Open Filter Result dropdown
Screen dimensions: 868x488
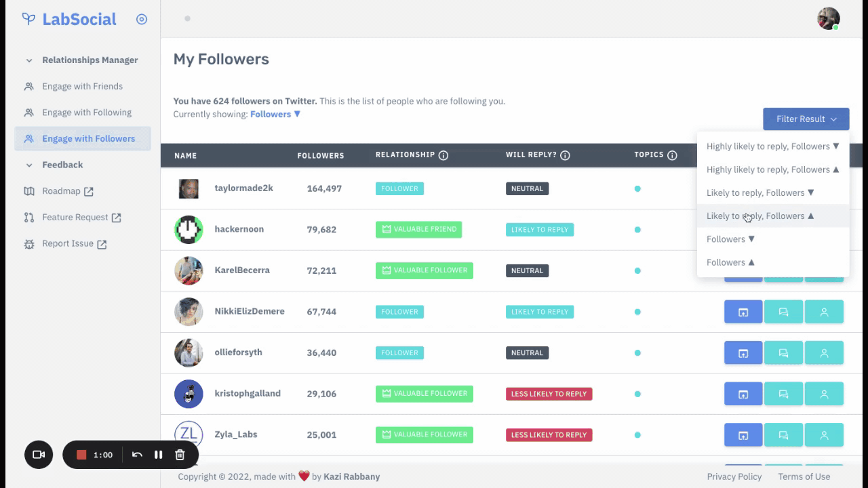[806, 119]
